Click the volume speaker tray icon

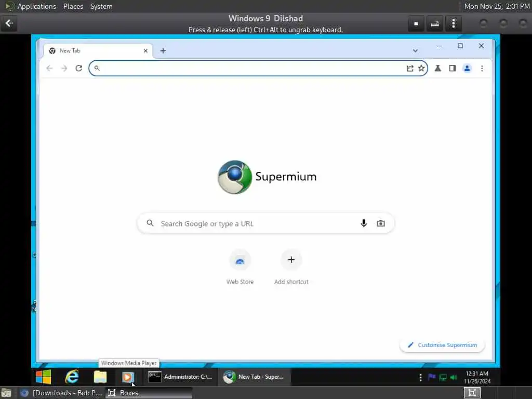click(x=454, y=377)
